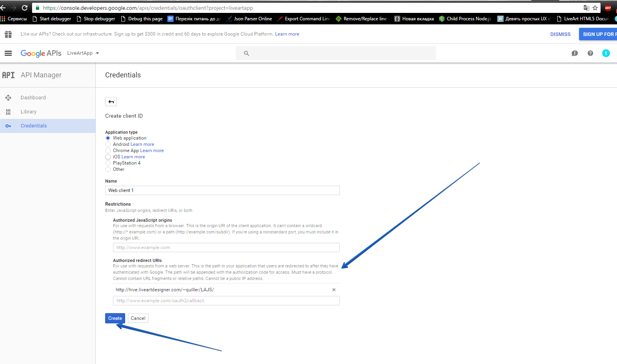The image size is (617, 364).
Task: Open Сервисы apps bookmark
Action: 14,19
